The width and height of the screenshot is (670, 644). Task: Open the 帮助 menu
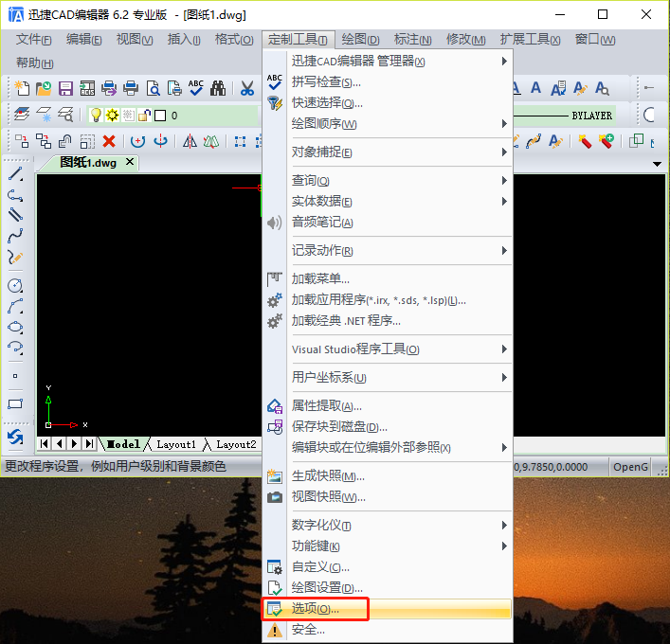coord(35,63)
